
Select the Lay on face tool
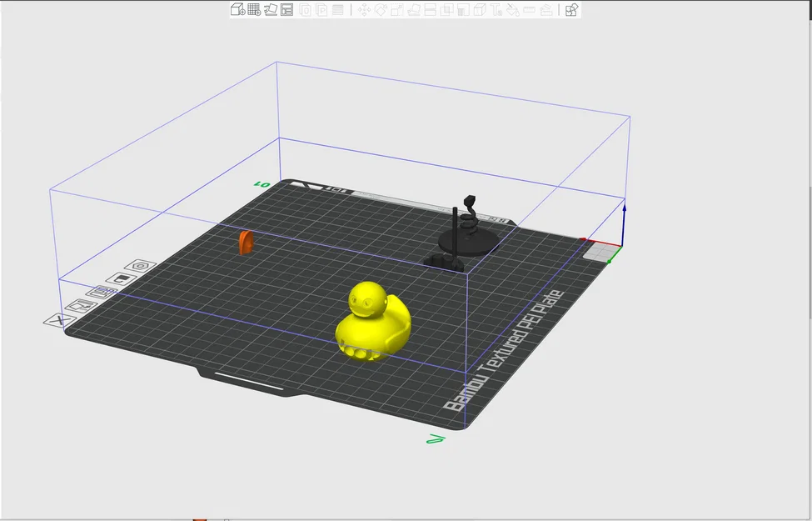[414, 10]
